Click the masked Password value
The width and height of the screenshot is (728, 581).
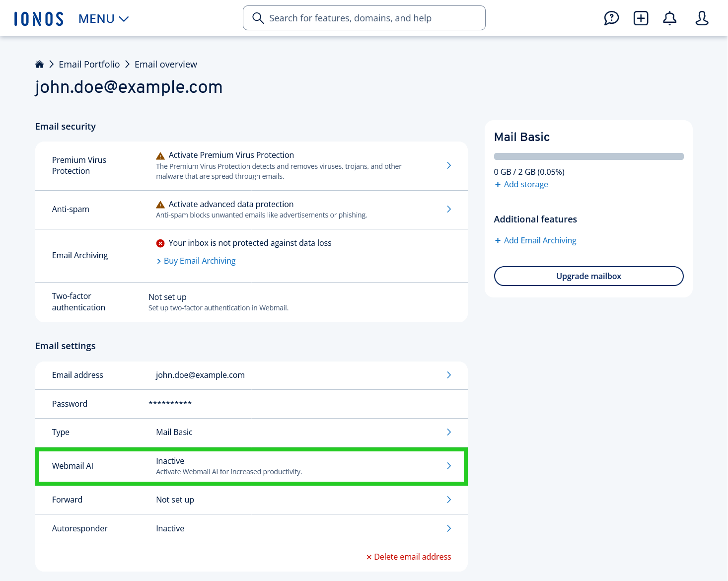click(x=170, y=404)
